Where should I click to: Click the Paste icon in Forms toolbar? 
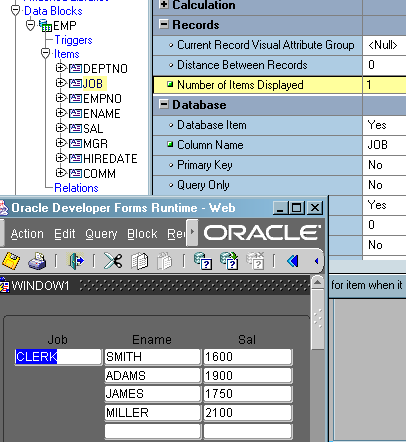tap(165, 261)
